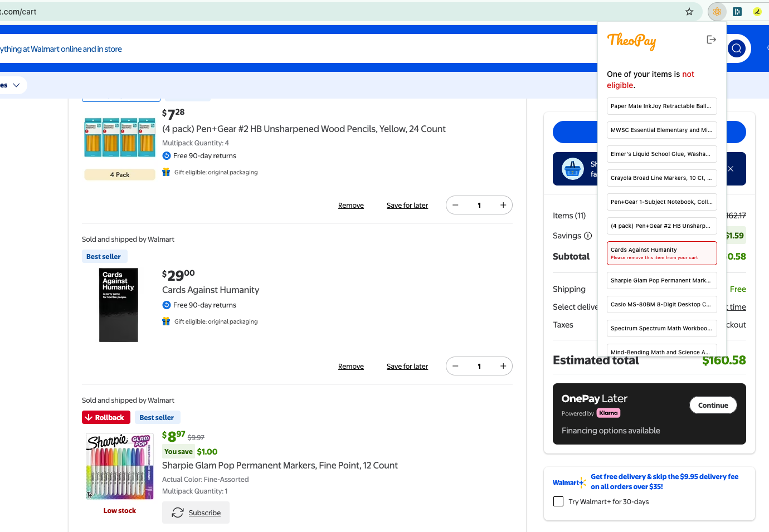
Task: Decrease quantity for Pen+Gear pencils
Action: tap(456, 205)
